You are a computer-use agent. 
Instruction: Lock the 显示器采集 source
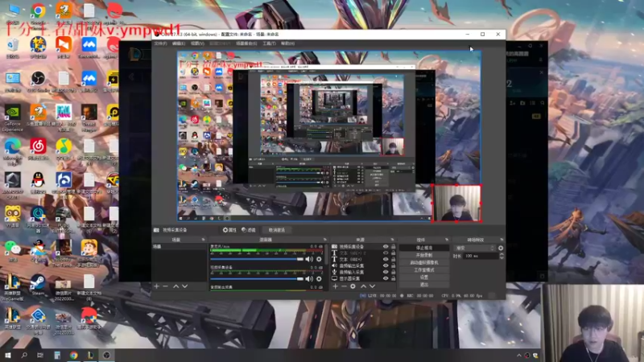393,278
